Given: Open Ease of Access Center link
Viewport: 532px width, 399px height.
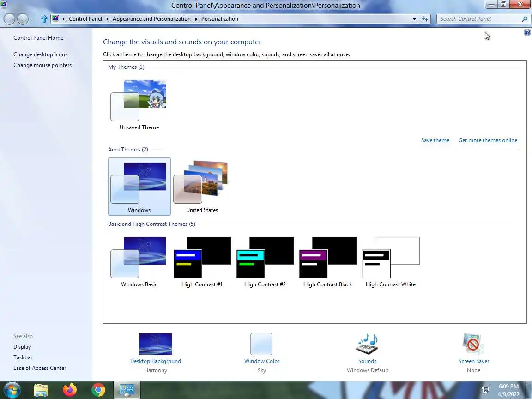Looking at the screenshot, I should 40,368.
